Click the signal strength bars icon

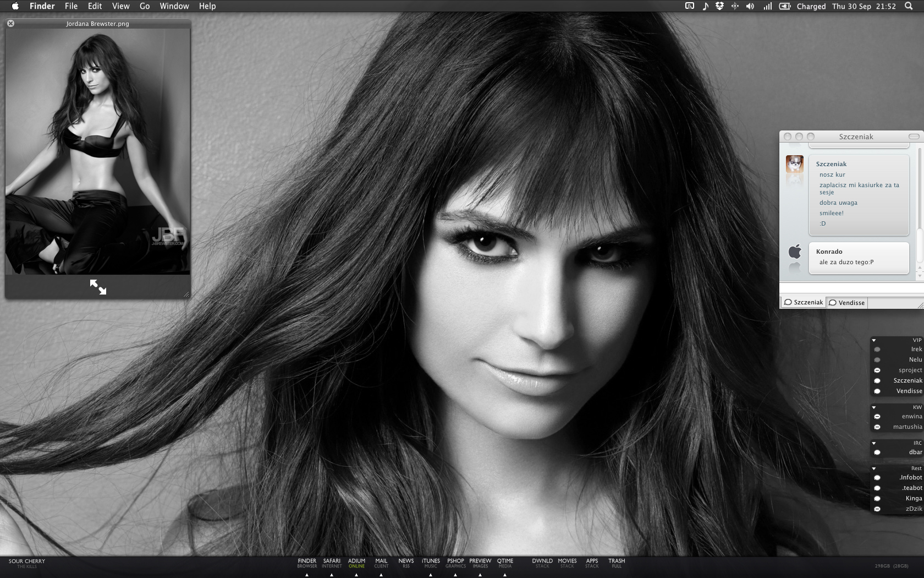pyautogui.click(x=767, y=6)
